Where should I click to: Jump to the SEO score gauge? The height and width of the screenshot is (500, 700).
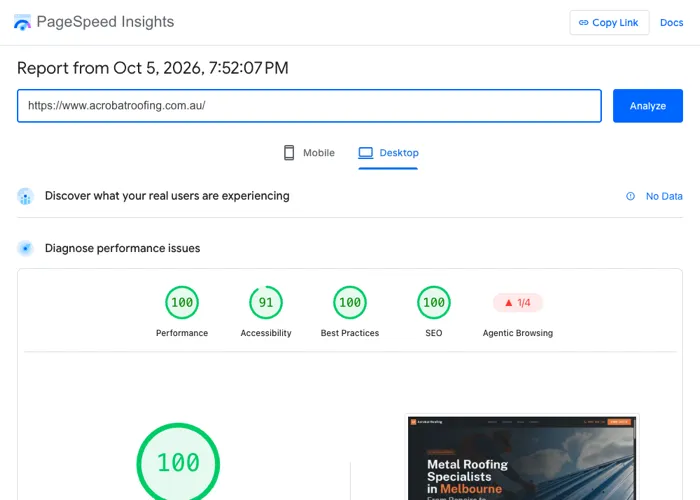pyautogui.click(x=433, y=302)
